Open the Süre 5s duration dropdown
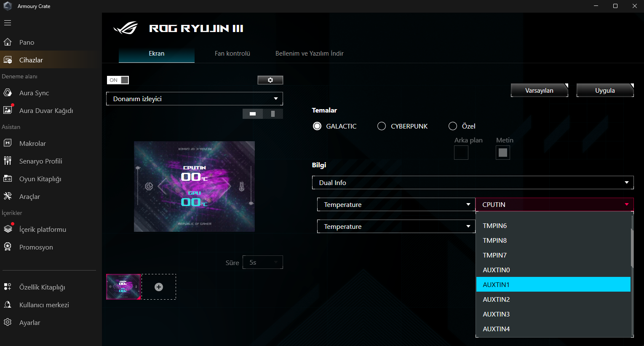 point(263,262)
